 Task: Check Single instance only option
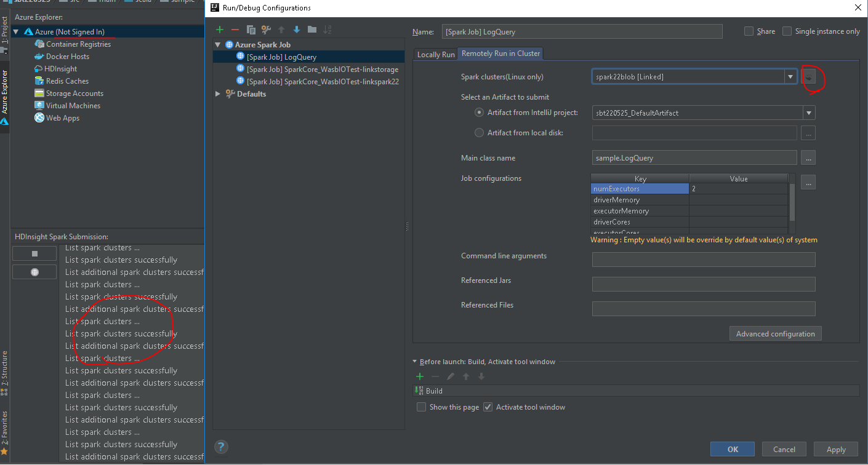point(787,31)
